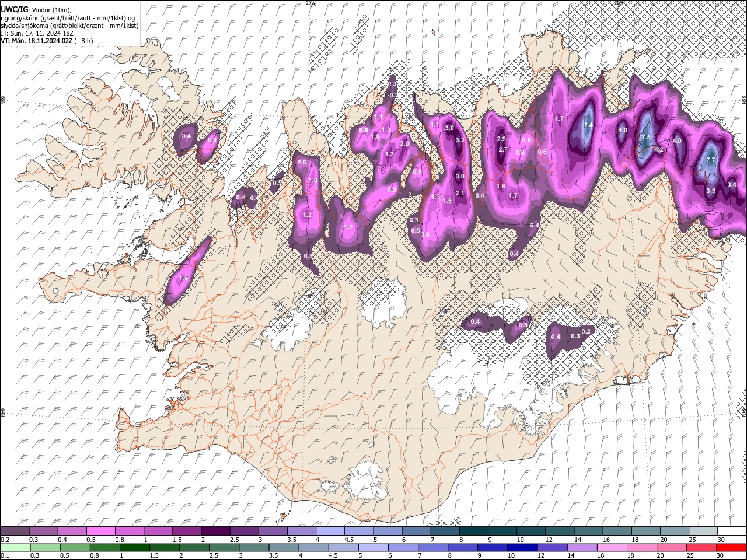The image size is (747, 560).
Task: Click lower legend pale green swatch after 0.1
Action: click(x=15, y=547)
